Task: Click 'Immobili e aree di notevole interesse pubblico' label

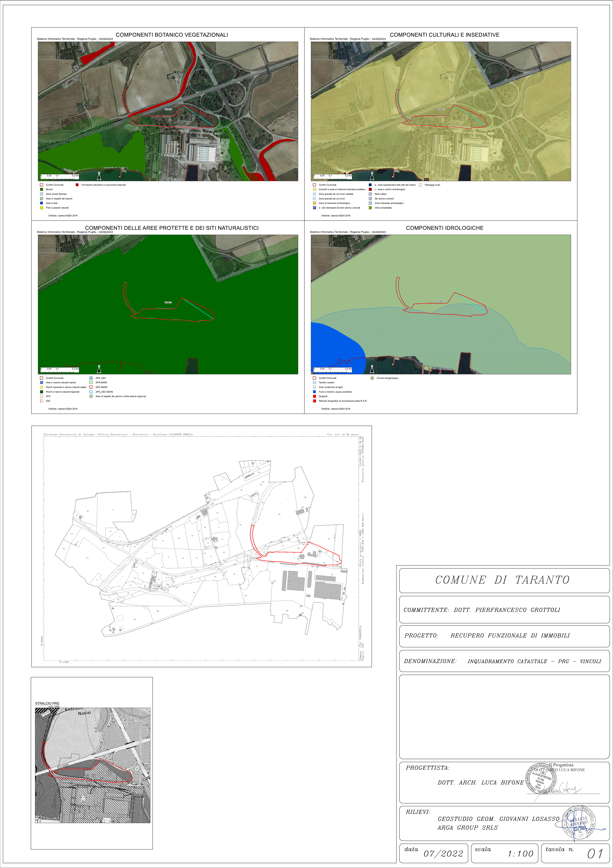Action: point(342,189)
